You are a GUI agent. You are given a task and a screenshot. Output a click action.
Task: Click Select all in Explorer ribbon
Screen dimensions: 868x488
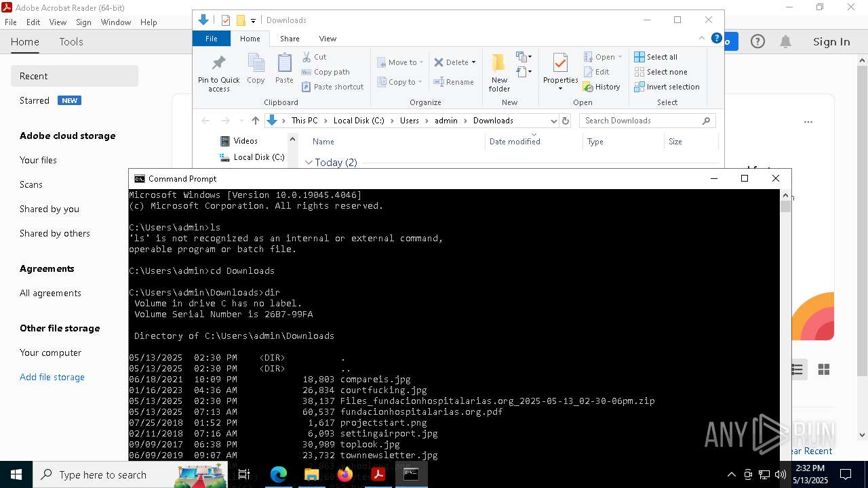656,57
